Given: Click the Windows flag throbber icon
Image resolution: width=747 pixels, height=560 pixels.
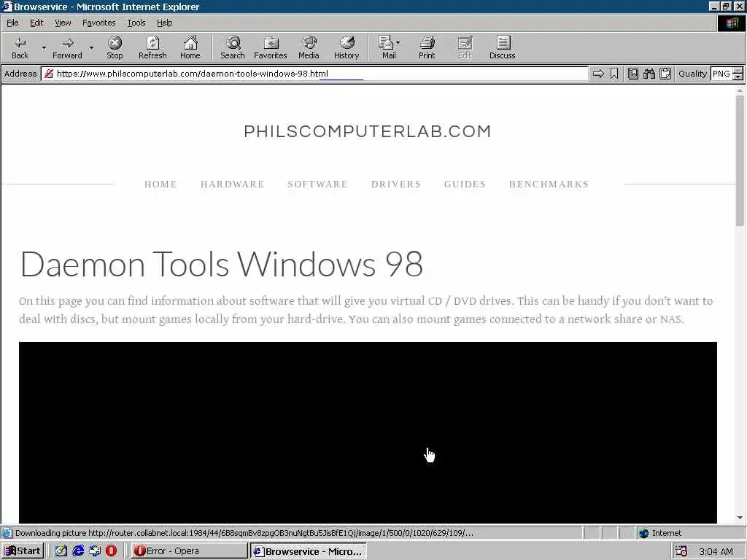Looking at the screenshot, I should (x=731, y=23).
